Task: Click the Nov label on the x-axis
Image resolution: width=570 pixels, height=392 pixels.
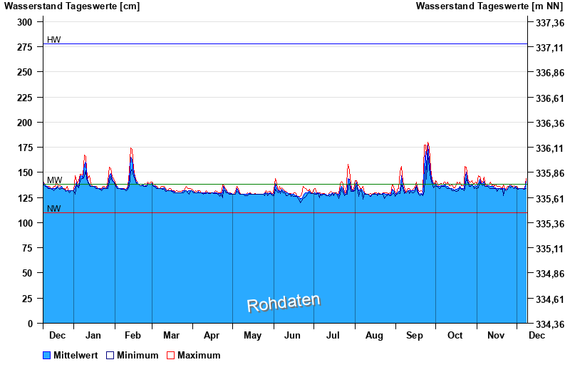Action: pyautogui.click(x=496, y=335)
